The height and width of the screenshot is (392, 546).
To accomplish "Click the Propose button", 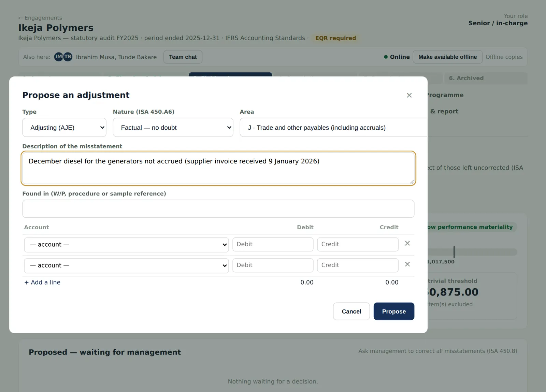I will pyautogui.click(x=394, y=311).
